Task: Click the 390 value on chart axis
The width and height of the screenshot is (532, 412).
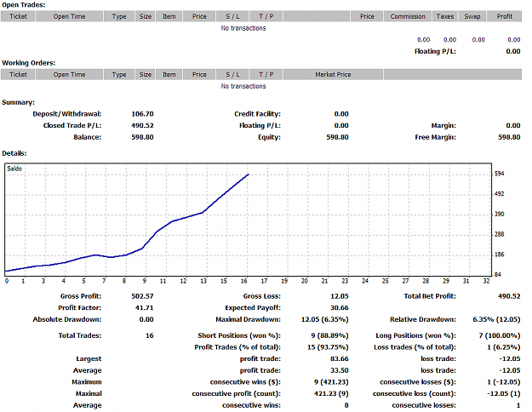Action: pyautogui.click(x=499, y=215)
